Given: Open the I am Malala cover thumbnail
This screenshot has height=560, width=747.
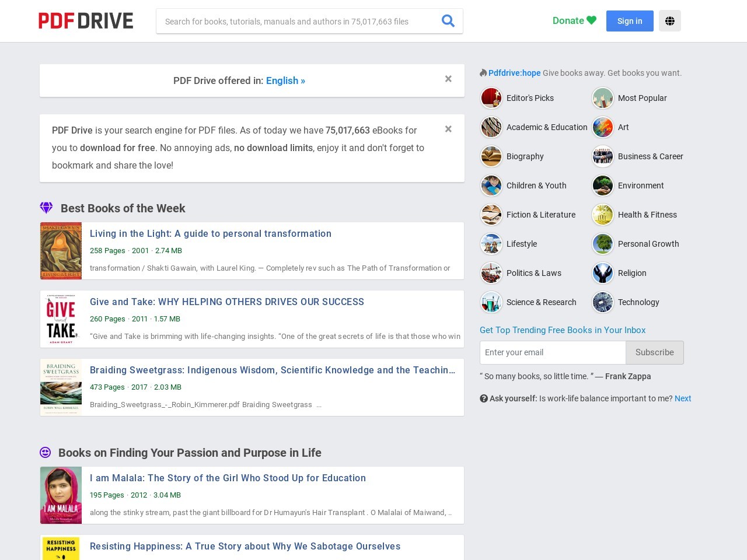Looking at the screenshot, I should tap(61, 495).
